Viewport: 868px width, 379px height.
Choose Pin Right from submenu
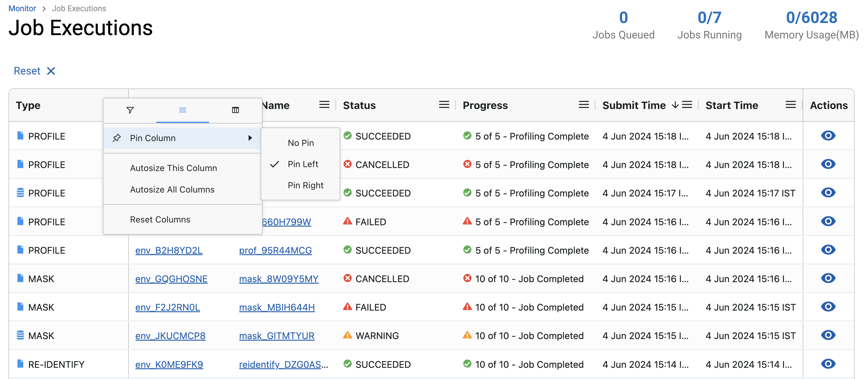point(305,186)
